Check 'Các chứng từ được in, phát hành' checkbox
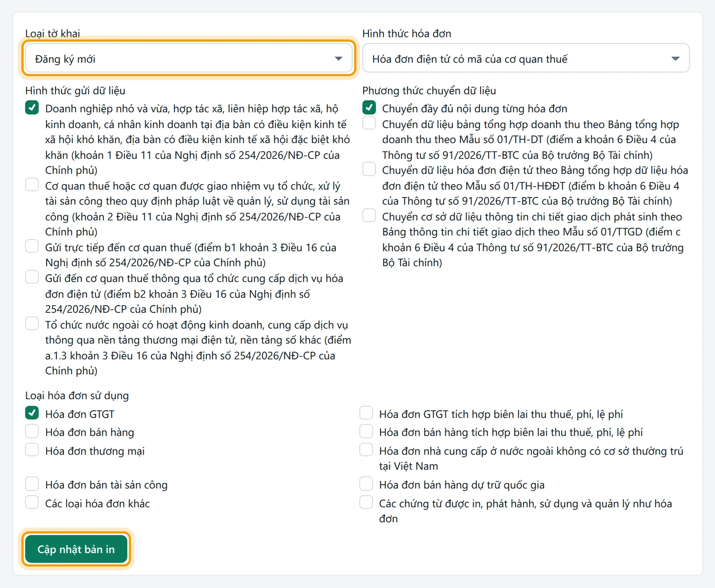 point(366,502)
